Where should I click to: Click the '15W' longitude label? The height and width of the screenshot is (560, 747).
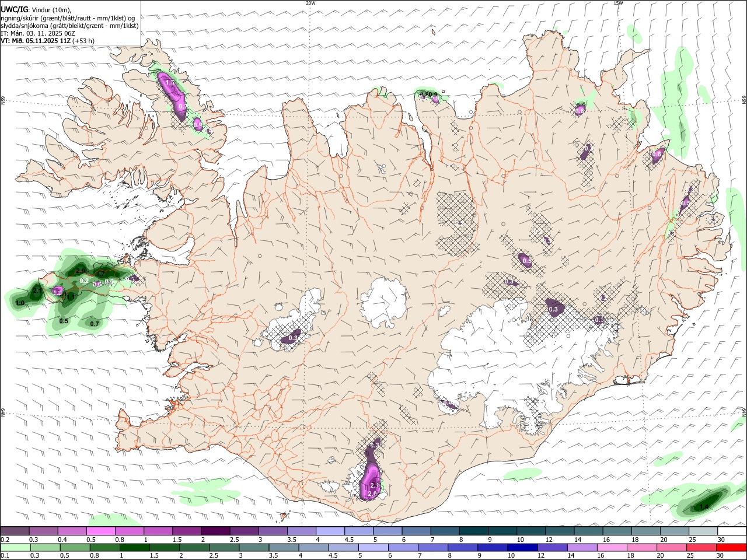tap(618, 3)
